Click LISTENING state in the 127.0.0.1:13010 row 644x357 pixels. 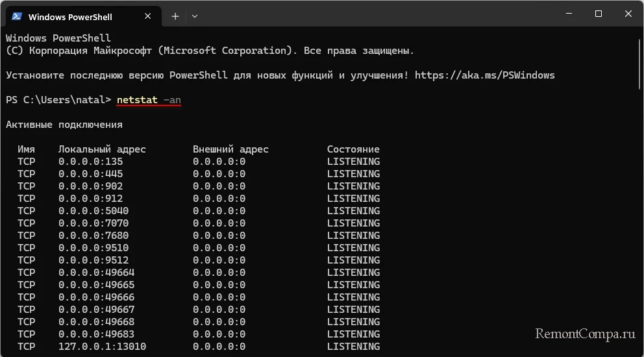pos(353,347)
